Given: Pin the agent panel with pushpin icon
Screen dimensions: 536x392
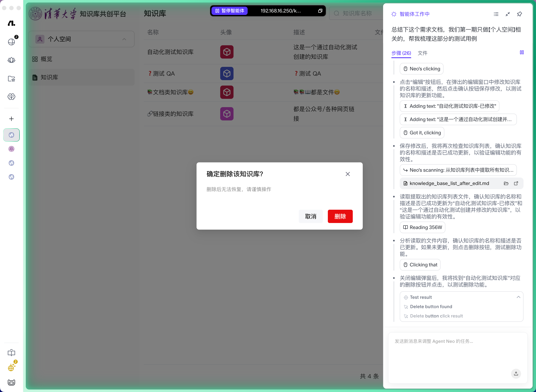Looking at the screenshot, I should [519, 14].
